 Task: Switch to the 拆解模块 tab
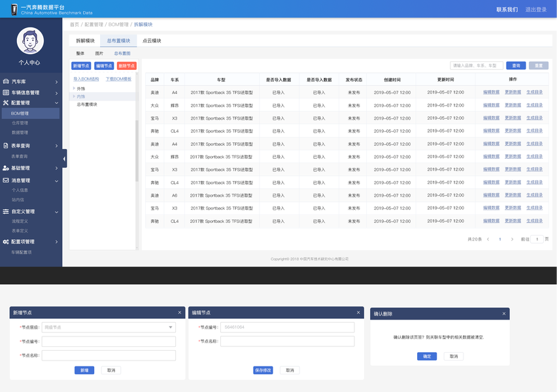point(85,41)
